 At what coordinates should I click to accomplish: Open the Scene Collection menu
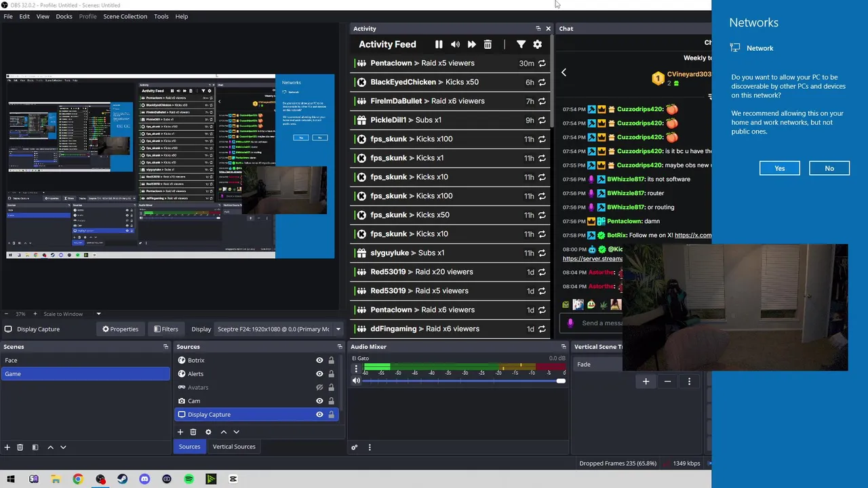125,16
